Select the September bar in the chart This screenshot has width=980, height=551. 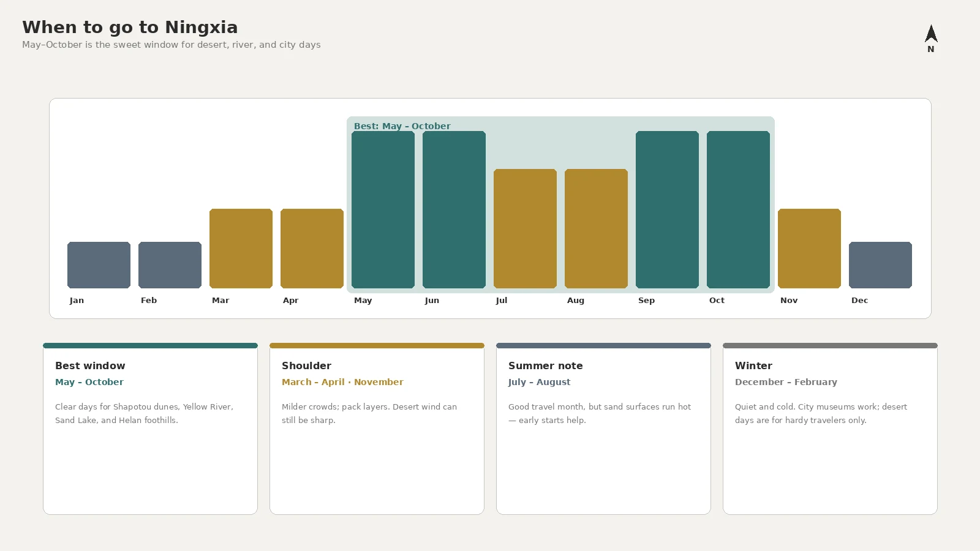[667, 209]
